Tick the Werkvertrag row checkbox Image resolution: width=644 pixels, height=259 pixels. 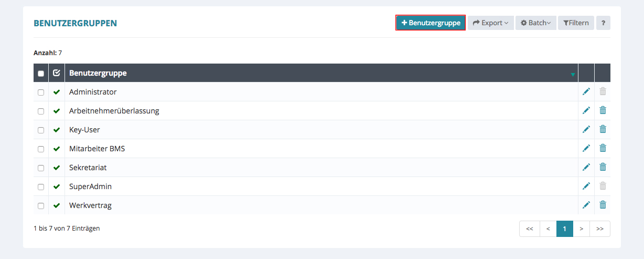[x=41, y=206]
